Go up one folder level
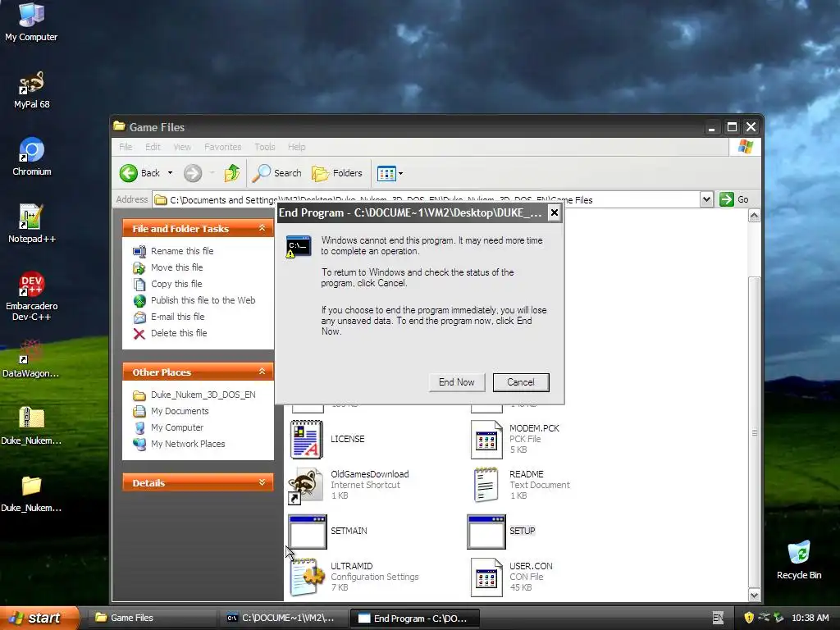The image size is (840, 630). [x=232, y=173]
